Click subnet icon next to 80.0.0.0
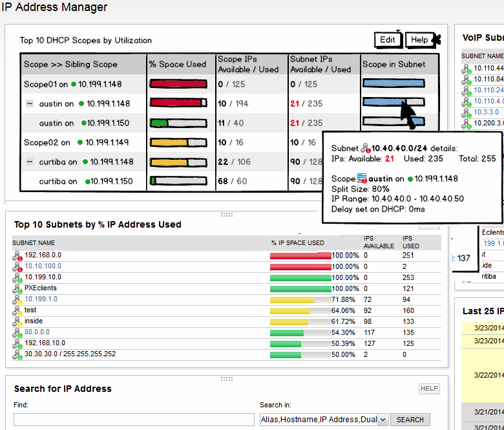Viewport: 504px width, 430px height. (17, 333)
